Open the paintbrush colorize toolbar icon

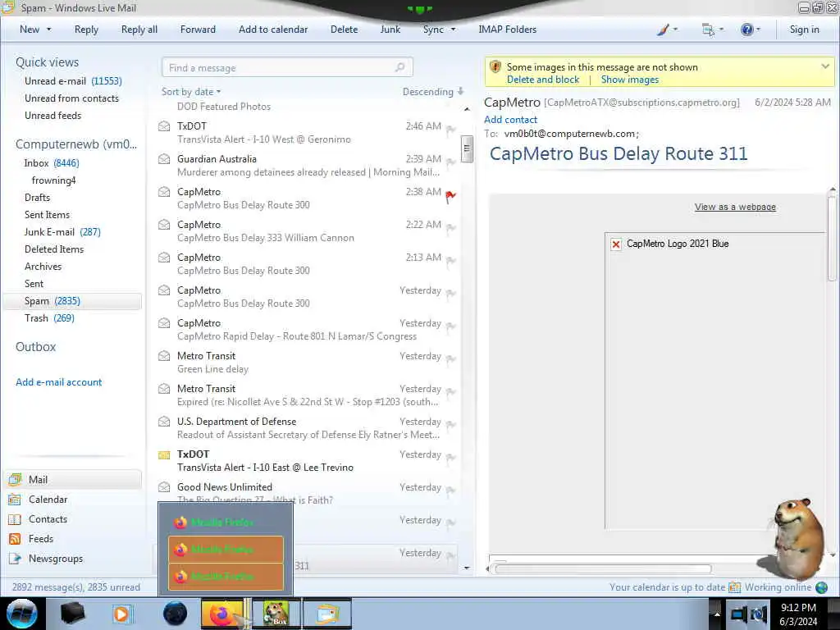(663, 30)
